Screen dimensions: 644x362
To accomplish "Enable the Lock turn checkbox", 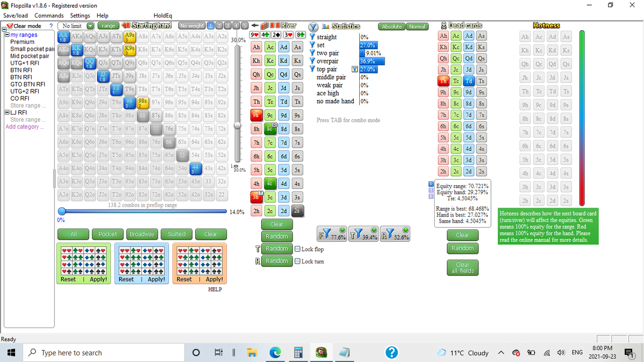I will pyautogui.click(x=298, y=260).
